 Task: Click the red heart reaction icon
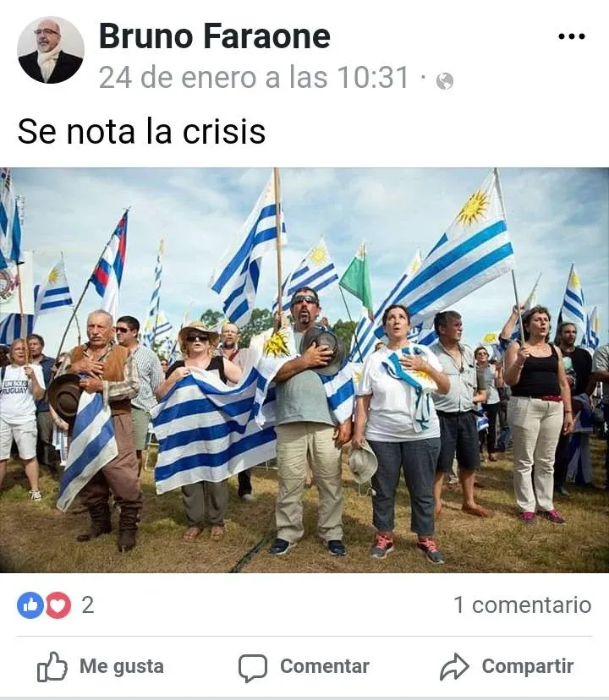[58, 605]
